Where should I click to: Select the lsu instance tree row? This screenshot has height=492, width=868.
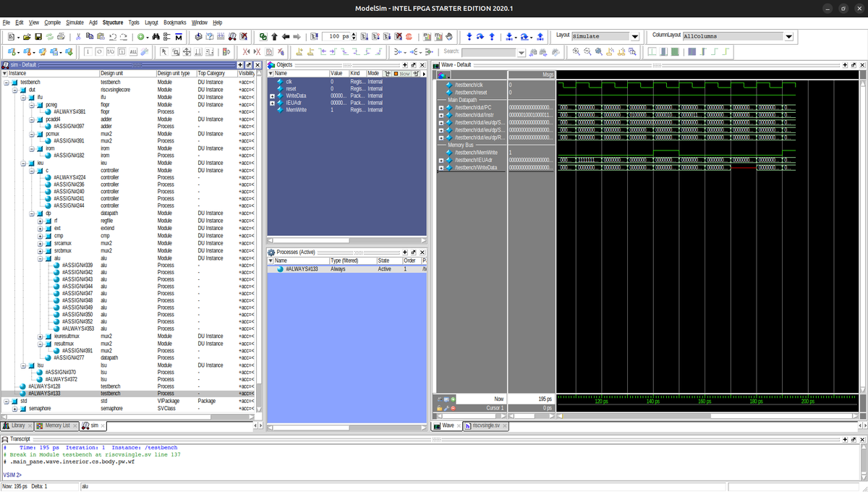pos(41,365)
